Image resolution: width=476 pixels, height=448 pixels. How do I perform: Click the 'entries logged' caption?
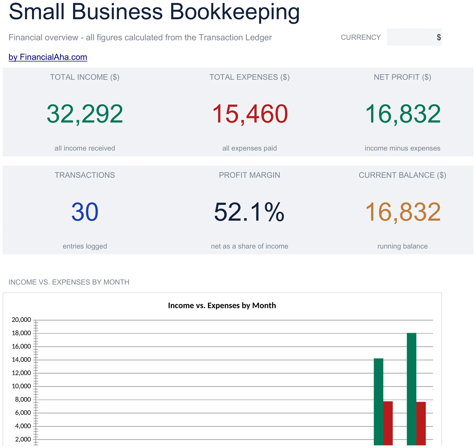click(85, 246)
